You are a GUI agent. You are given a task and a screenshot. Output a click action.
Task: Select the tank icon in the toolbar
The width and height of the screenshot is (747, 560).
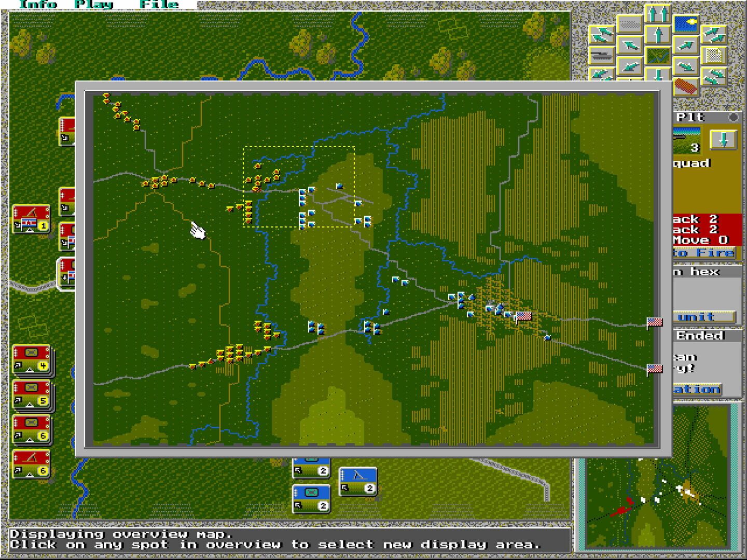(601, 56)
